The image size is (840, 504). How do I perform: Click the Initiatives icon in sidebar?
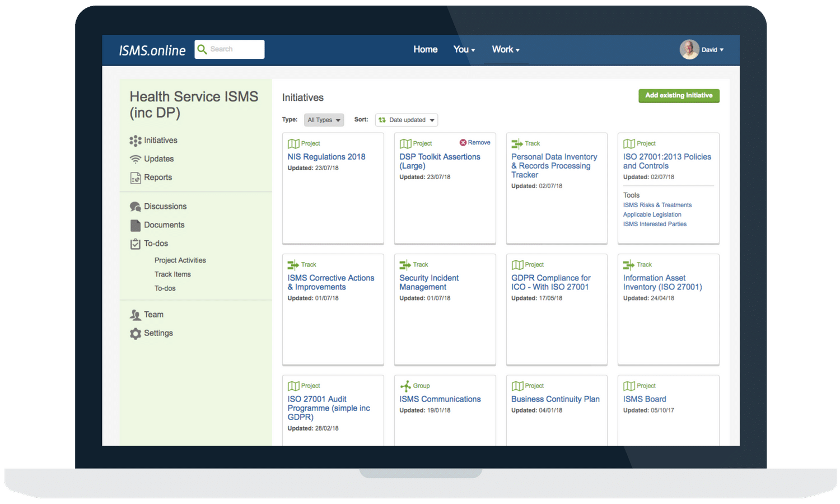135,141
